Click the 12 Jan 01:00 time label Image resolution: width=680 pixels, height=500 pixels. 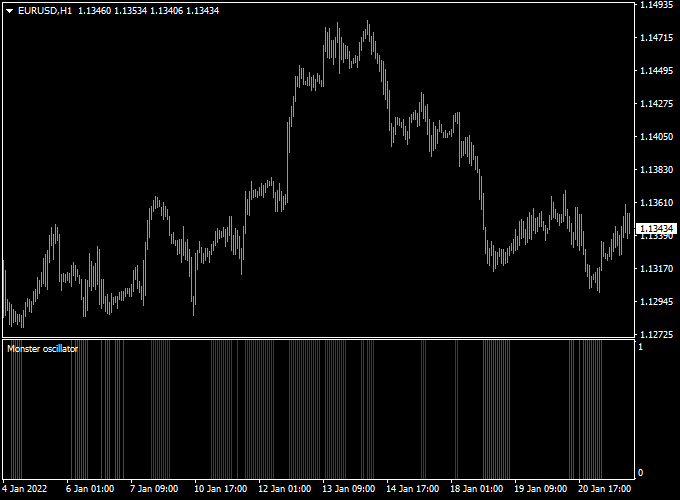coord(284,489)
